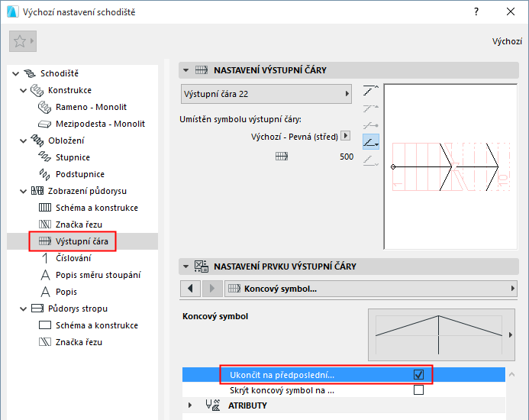Click the help question mark button

click(x=476, y=11)
